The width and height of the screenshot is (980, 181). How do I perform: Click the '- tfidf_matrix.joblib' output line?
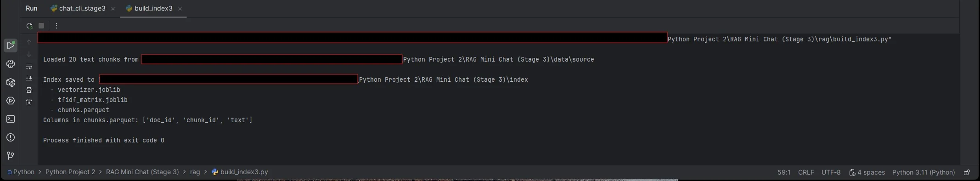coord(89,100)
